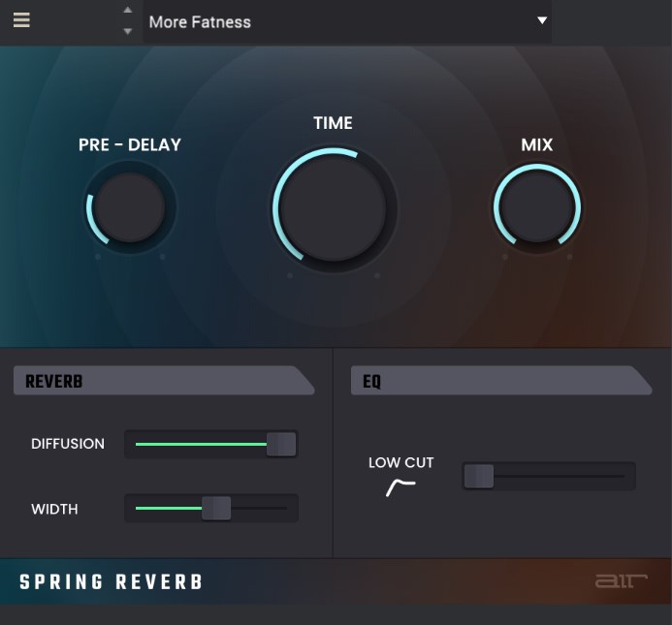
Task: Click the Time label above knob
Action: point(333,123)
